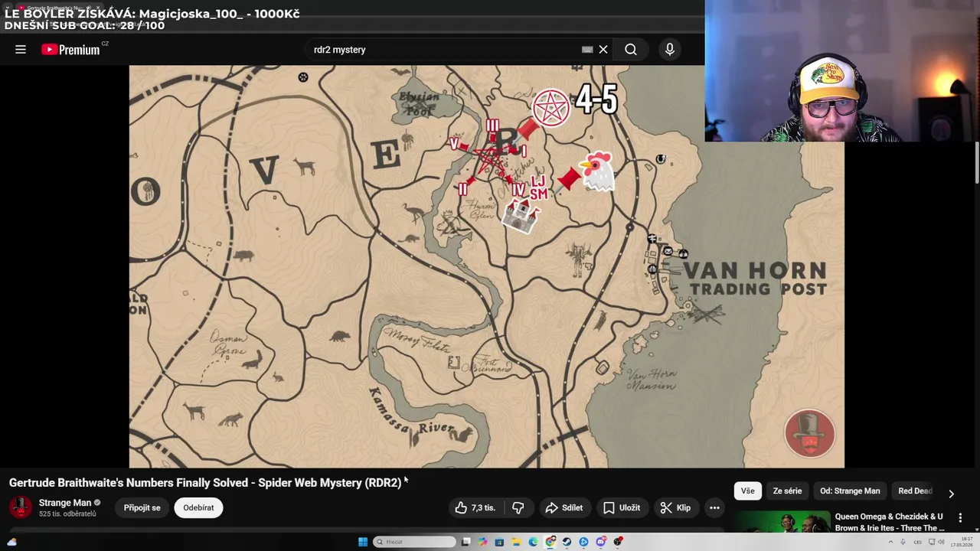
Task: Select the Vše filter chip
Action: 747,491
